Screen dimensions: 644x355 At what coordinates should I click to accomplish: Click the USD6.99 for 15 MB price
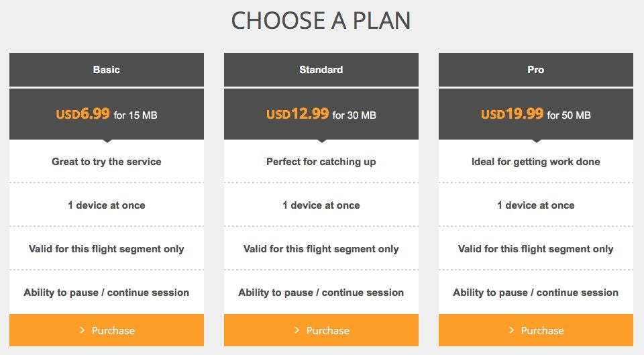(x=107, y=114)
